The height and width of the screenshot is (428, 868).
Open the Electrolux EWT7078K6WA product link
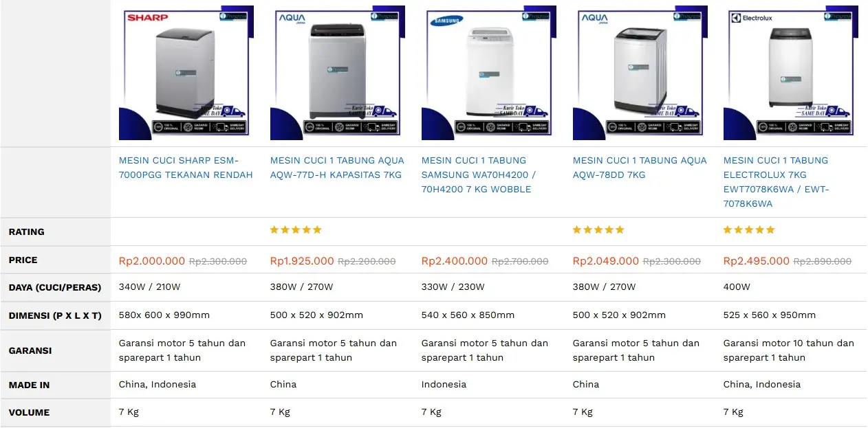tap(776, 182)
